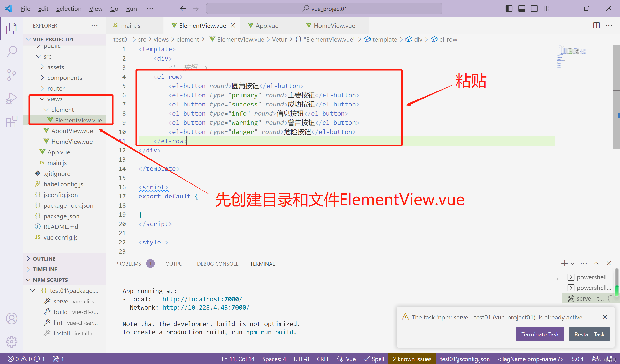Open the Customize Layout icon
The image size is (620, 364).
(547, 9)
